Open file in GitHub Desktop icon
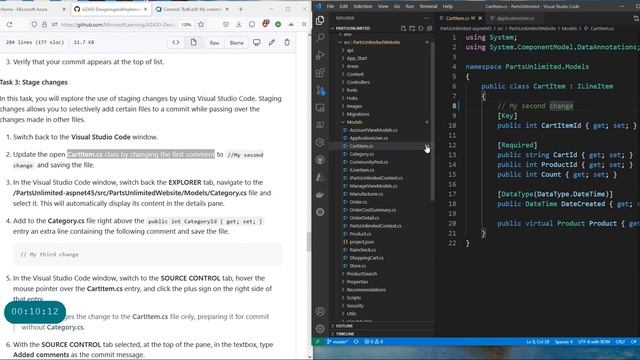 click(x=256, y=42)
